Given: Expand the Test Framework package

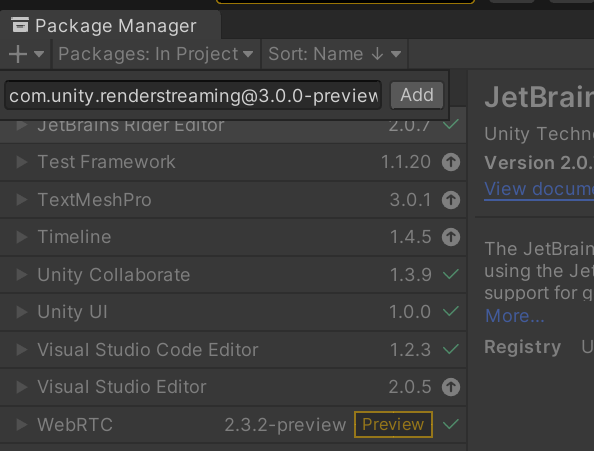Looking at the screenshot, I should coord(22,162).
